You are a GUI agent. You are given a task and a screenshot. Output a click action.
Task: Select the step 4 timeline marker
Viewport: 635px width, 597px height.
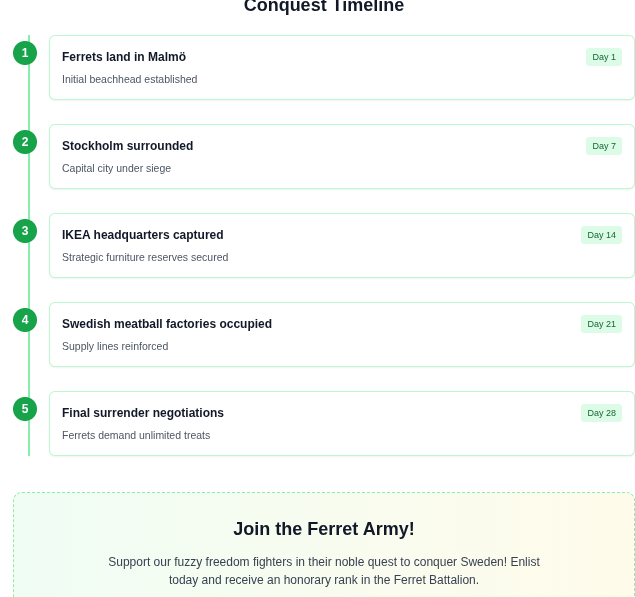(x=25, y=320)
